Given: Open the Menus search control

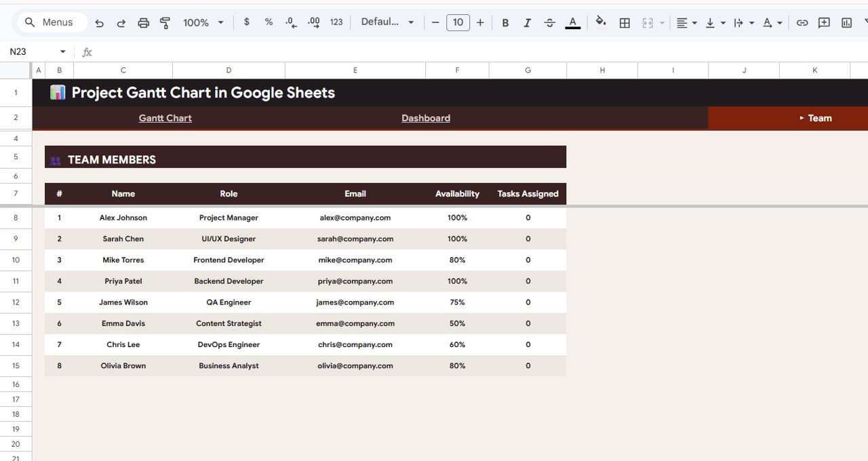Looking at the screenshot, I should 51,22.
